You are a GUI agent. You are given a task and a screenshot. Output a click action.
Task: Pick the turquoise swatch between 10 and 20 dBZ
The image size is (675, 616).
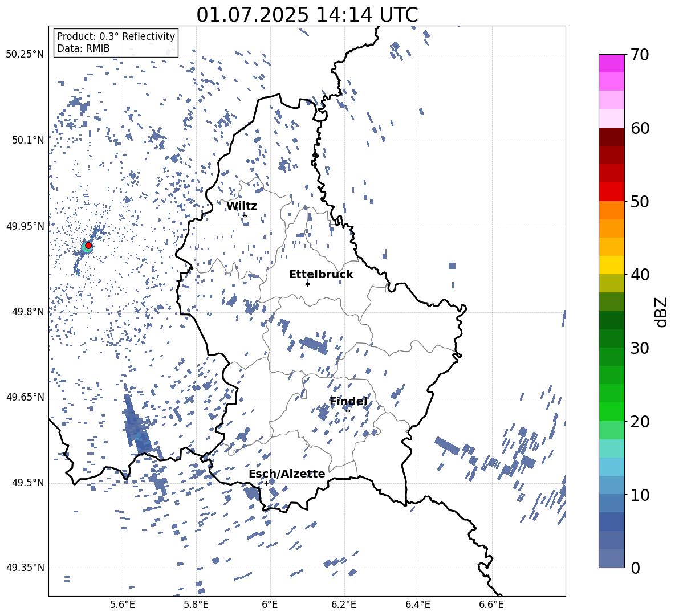612,448
